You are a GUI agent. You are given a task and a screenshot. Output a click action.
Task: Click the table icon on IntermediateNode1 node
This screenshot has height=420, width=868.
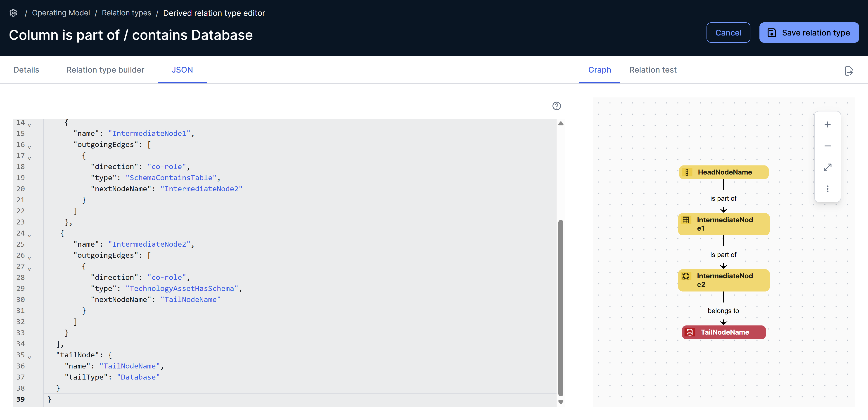pos(686,220)
